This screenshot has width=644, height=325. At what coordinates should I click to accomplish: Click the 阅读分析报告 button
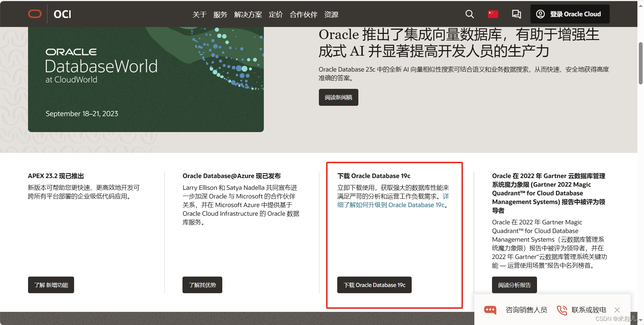(x=514, y=285)
